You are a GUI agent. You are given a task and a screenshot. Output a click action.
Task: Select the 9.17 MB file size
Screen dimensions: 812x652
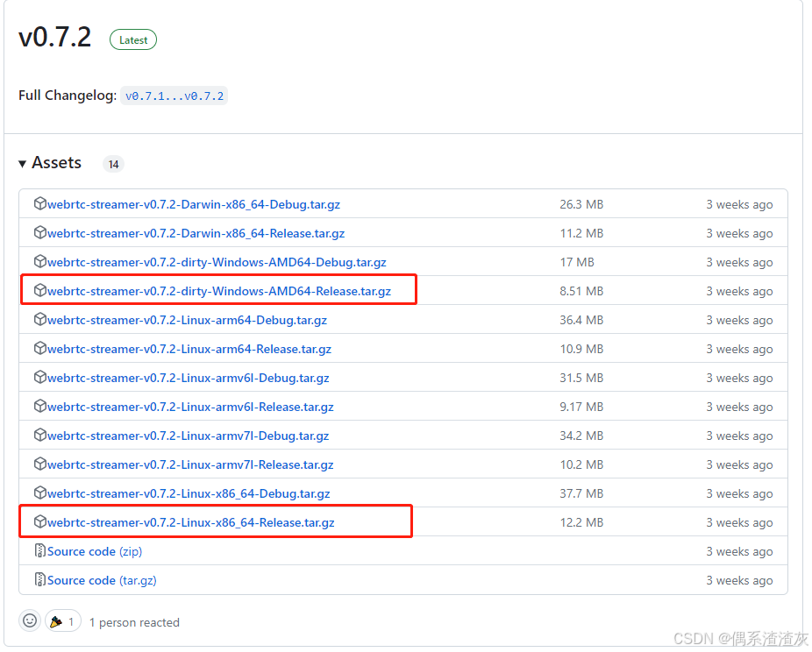click(581, 407)
